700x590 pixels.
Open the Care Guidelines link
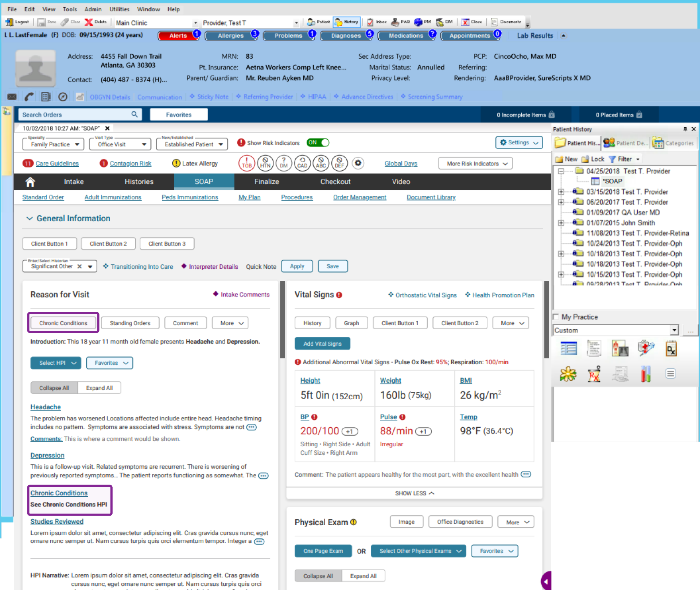point(57,163)
